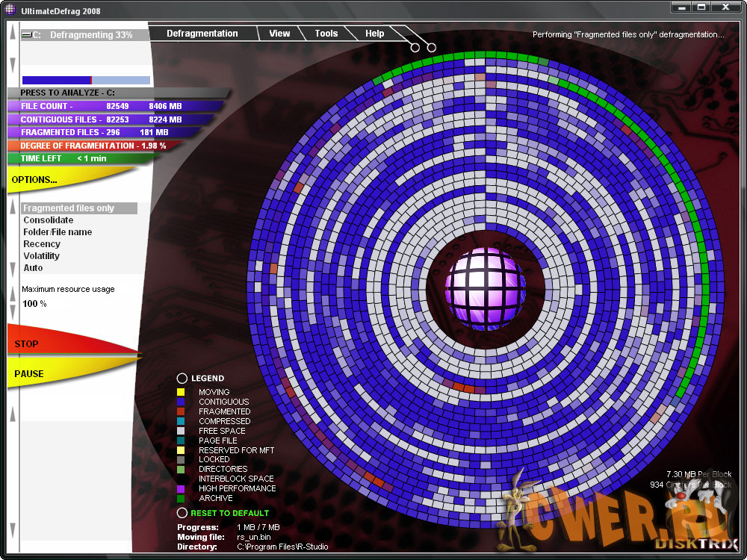Click the UltimateDefrag app icon in title bar
747x560 pixels.
9,10
